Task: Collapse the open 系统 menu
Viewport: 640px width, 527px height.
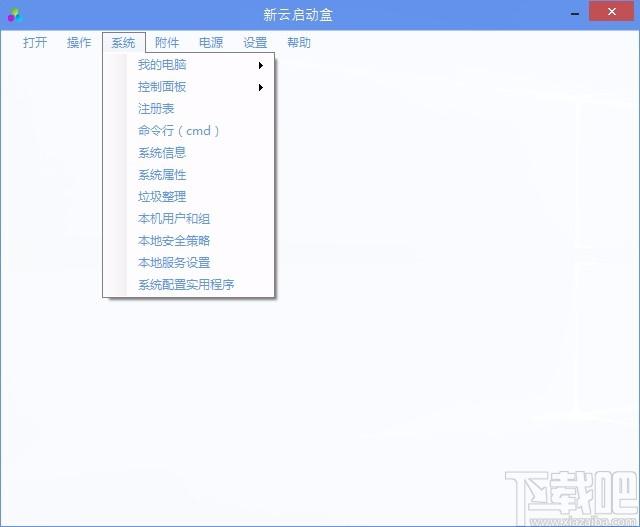Action: [123, 43]
